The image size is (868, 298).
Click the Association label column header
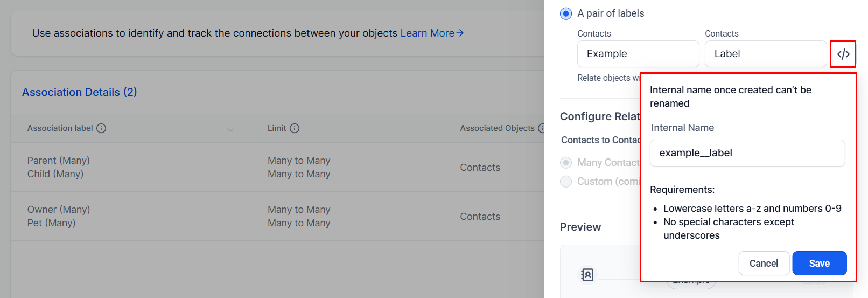click(x=60, y=128)
